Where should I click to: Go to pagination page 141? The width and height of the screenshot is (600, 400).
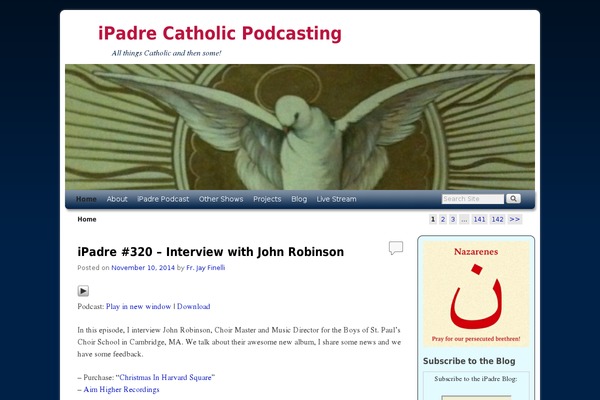click(x=479, y=219)
